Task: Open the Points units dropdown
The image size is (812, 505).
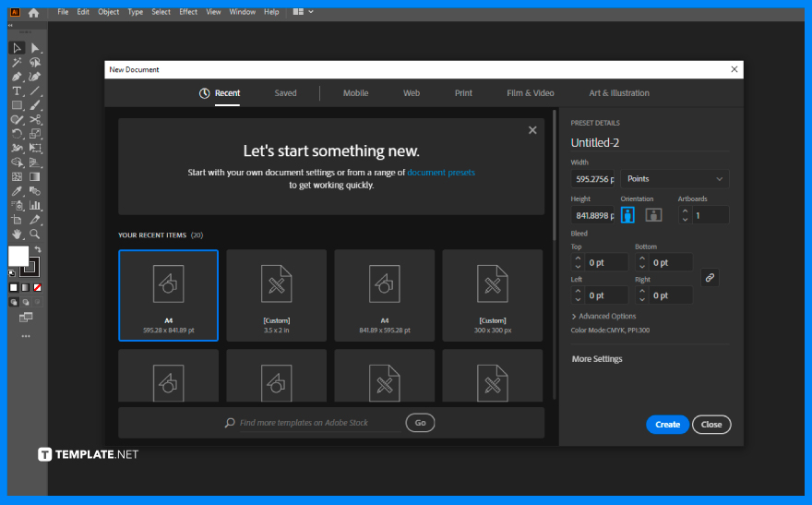Action: 675,179
